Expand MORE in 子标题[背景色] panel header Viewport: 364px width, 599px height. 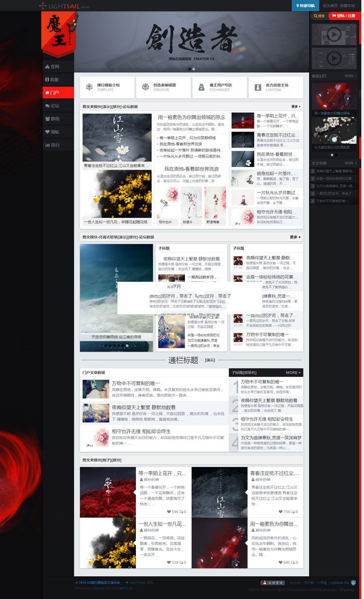(x=293, y=373)
